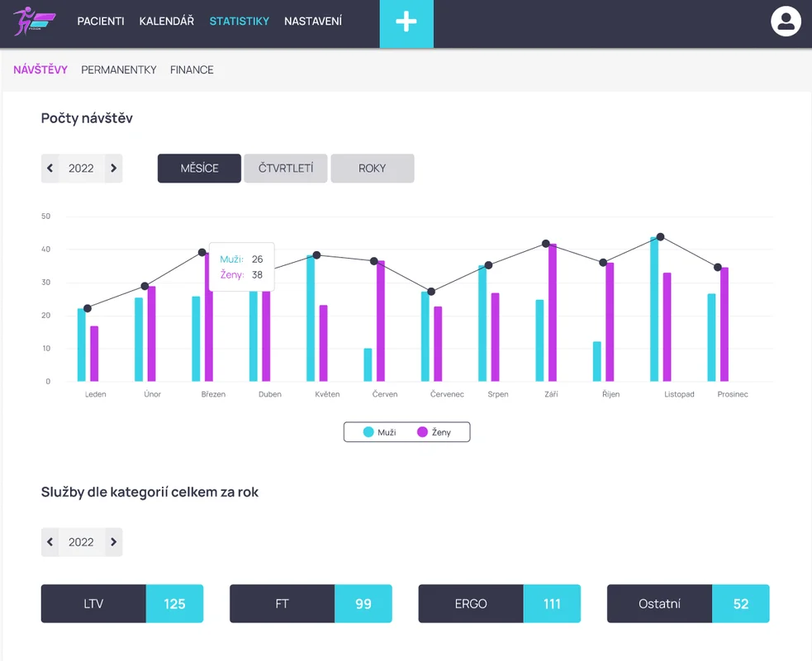Image resolution: width=812 pixels, height=661 pixels.
Task: Open NASTAVENÍ in top navigation
Action: pos(312,21)
